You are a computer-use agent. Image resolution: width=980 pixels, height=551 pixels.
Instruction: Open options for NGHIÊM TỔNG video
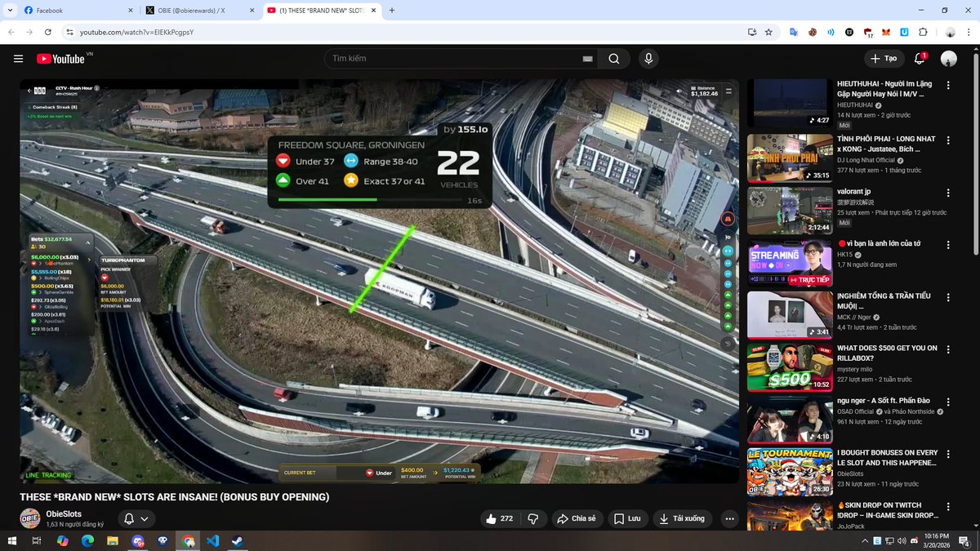point(948,297)
